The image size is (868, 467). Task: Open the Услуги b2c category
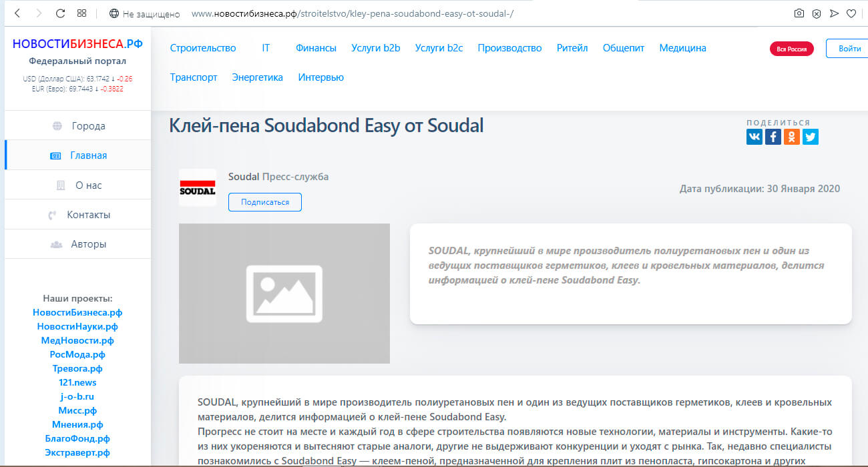point(439,48)
